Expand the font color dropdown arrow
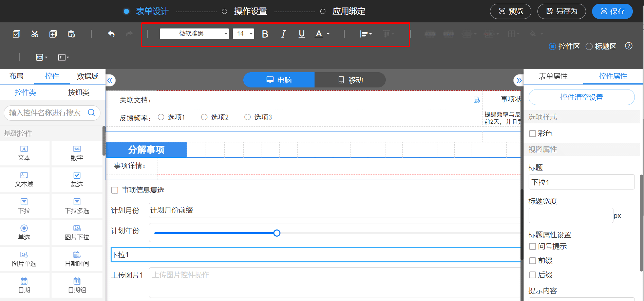Viewport: 644px width, 301px height. (x=328, y=34)
